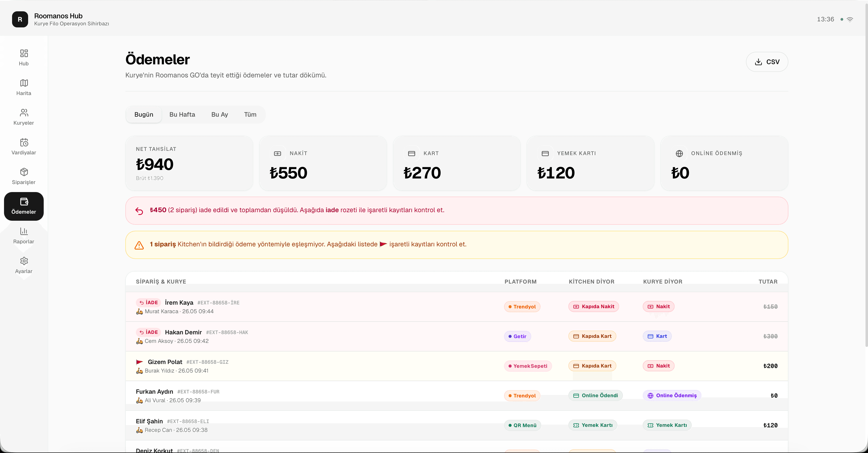
Task: Click the Trendyol badge in İrem Kaya row
Action: click(522, 307)
